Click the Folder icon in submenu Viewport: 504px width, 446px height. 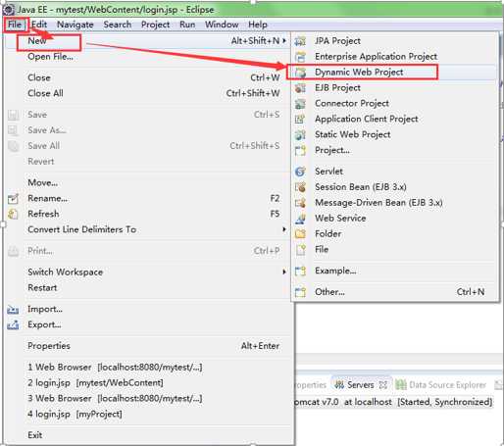click(300, 234)
